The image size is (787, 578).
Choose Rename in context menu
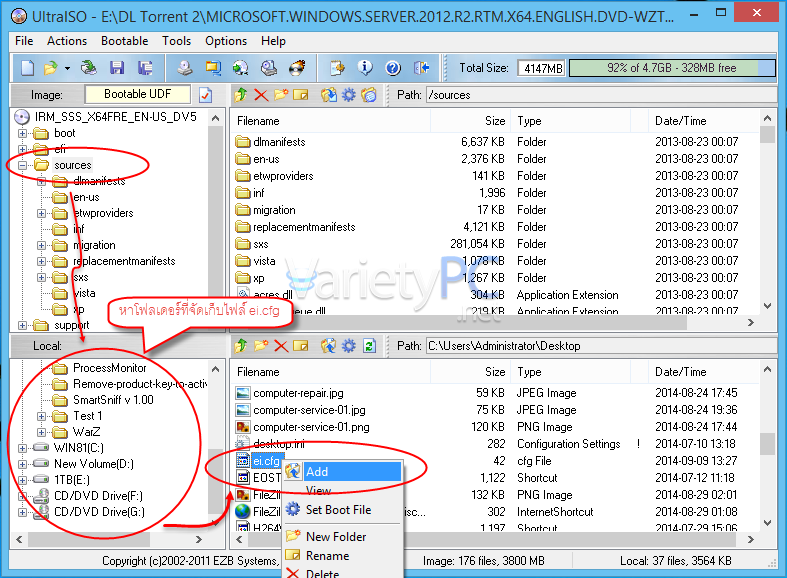343,556
